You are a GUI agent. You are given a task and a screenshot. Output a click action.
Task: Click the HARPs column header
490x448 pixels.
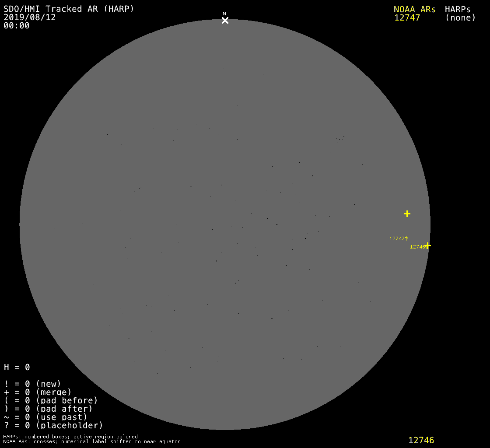pos(458,9)
